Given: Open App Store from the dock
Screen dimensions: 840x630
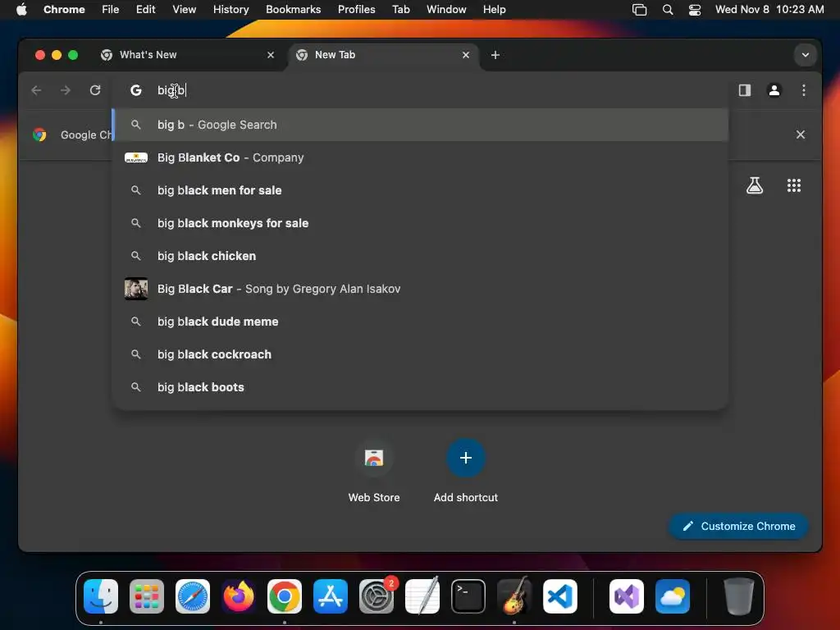Looking at the screenshot, I should (331, 596).
